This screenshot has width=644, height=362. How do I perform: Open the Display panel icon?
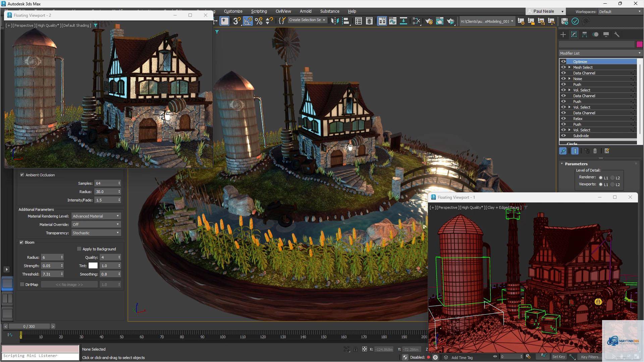[606, 35]
